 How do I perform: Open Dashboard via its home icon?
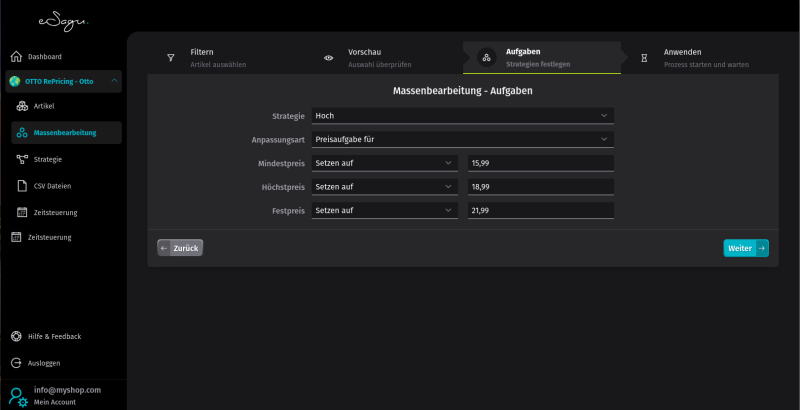click(16, 56)
